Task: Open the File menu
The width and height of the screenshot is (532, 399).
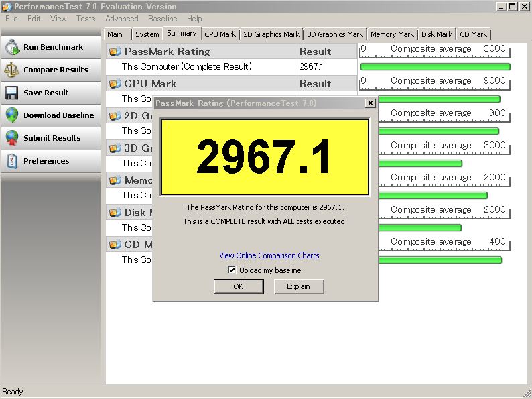Action: (11, 19)
